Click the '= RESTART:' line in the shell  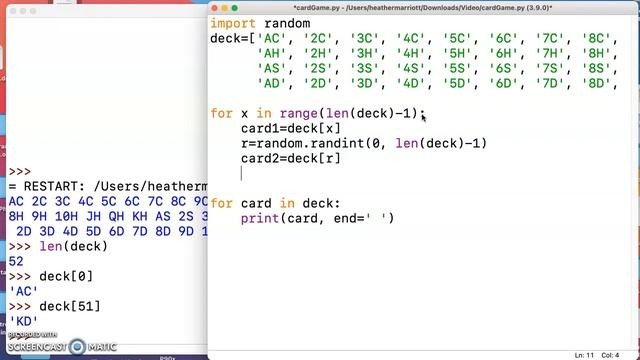click(108, 187)
